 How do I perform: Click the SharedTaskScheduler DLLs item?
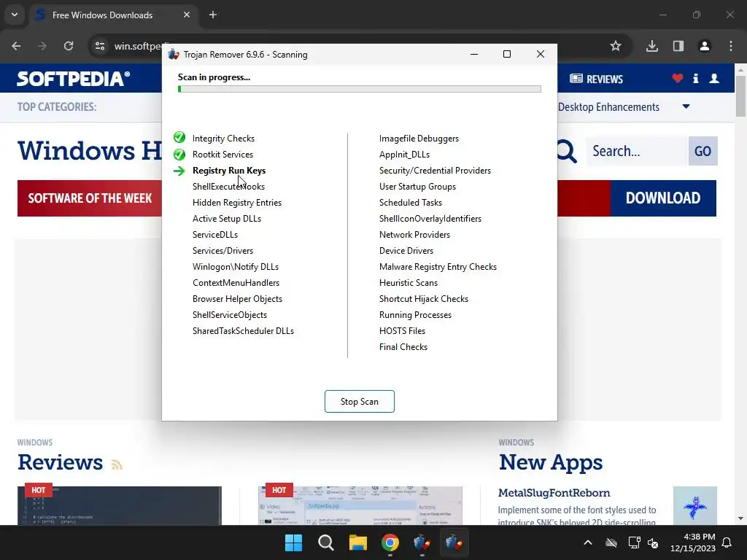243,331
